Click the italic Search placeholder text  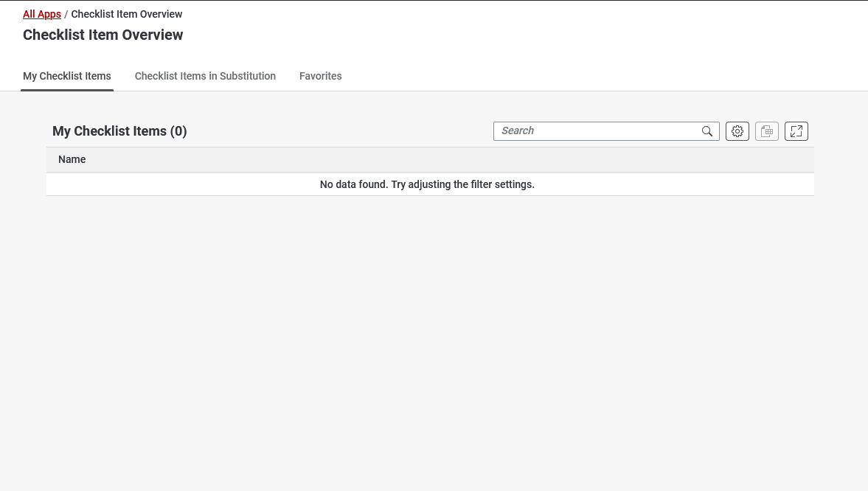coord(518,130)
